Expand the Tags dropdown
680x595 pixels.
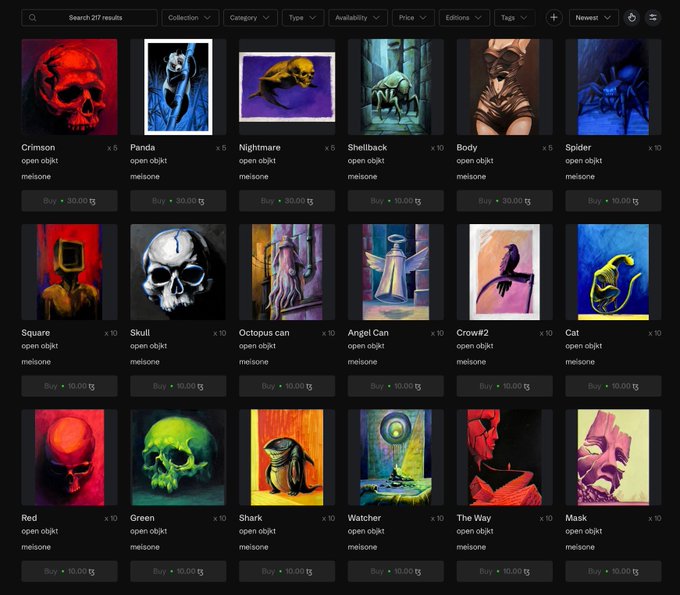coord(514,18)
